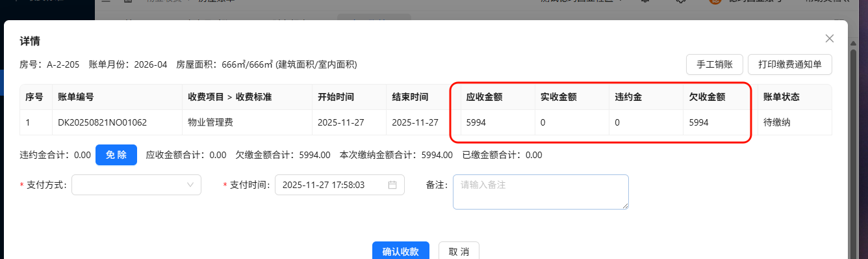Click the 取消 button

click(459, 252)
